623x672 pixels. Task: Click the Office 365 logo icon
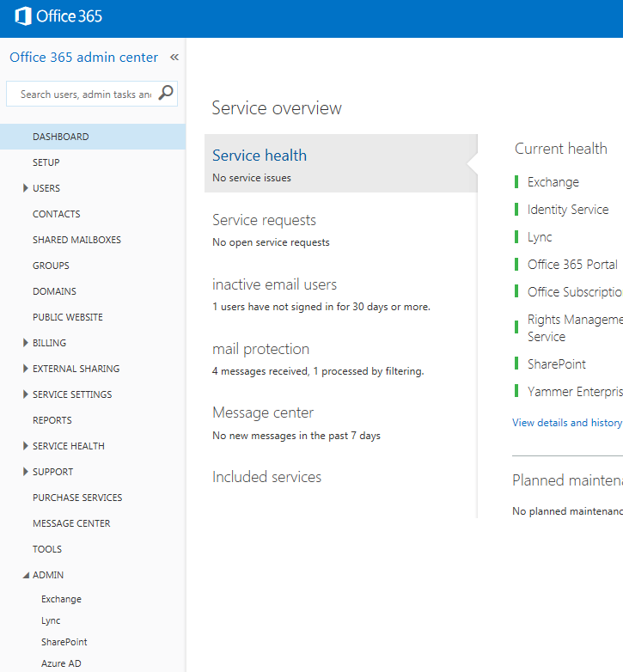click(23, 16)
